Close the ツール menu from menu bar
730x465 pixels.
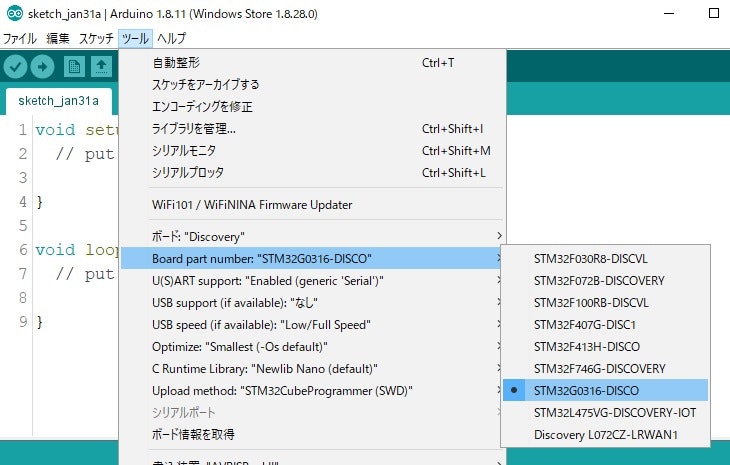point(135,38)
